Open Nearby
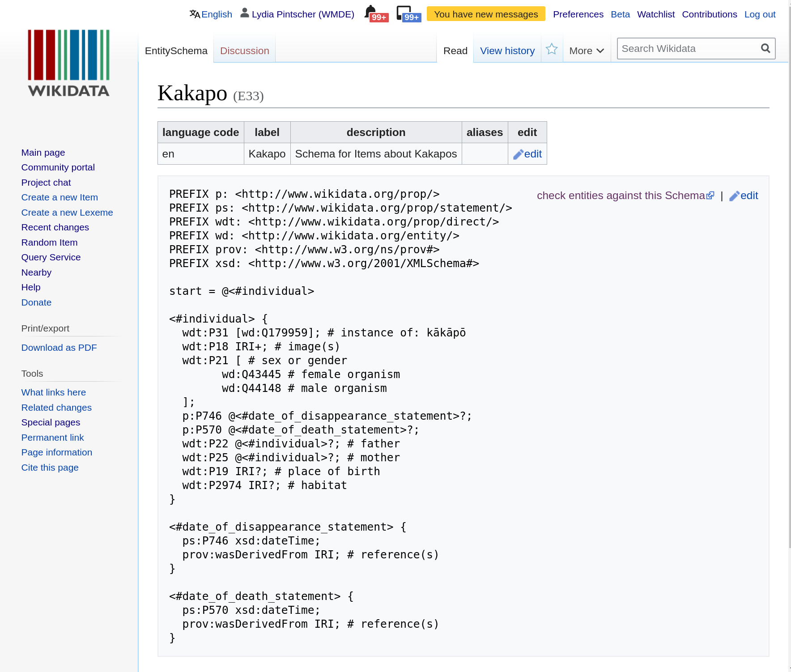Viewport: 791px width, 672px height. click(x=36, y=272)
